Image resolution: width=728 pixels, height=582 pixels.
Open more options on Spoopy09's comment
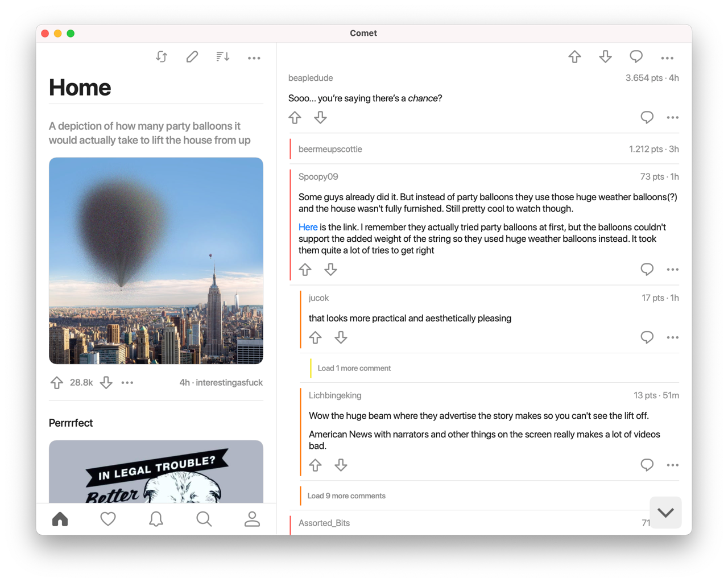coord(673,270)
